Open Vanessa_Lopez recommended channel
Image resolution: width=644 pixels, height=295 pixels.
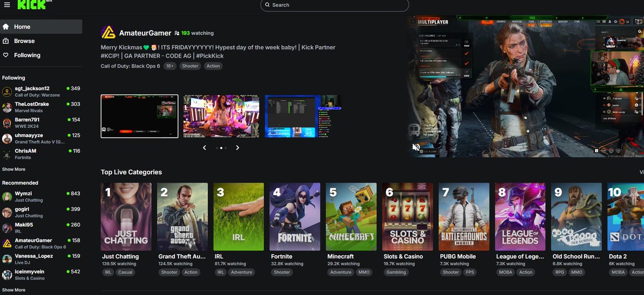click(41, 259)
